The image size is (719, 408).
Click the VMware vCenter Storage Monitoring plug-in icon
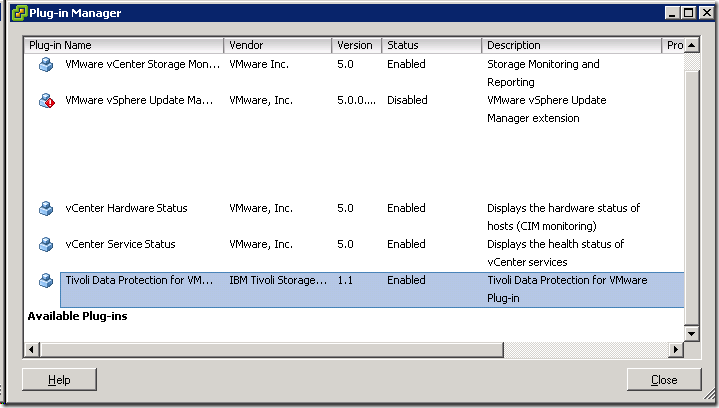click(x=46, y=65)
